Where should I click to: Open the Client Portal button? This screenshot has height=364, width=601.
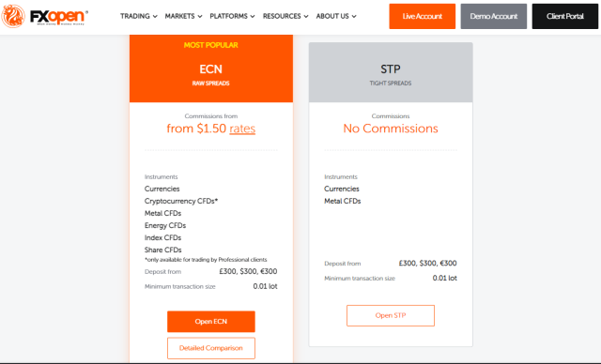click(x=565, y=17)
